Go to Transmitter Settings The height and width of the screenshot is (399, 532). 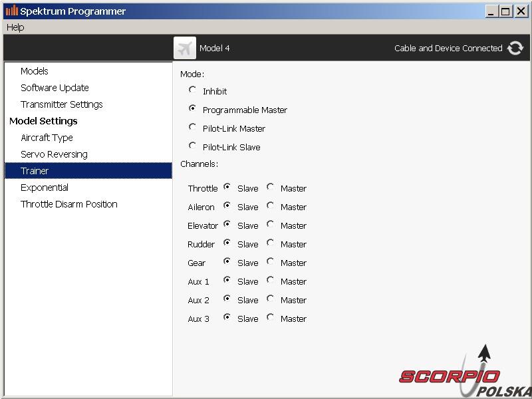point(61,104)
